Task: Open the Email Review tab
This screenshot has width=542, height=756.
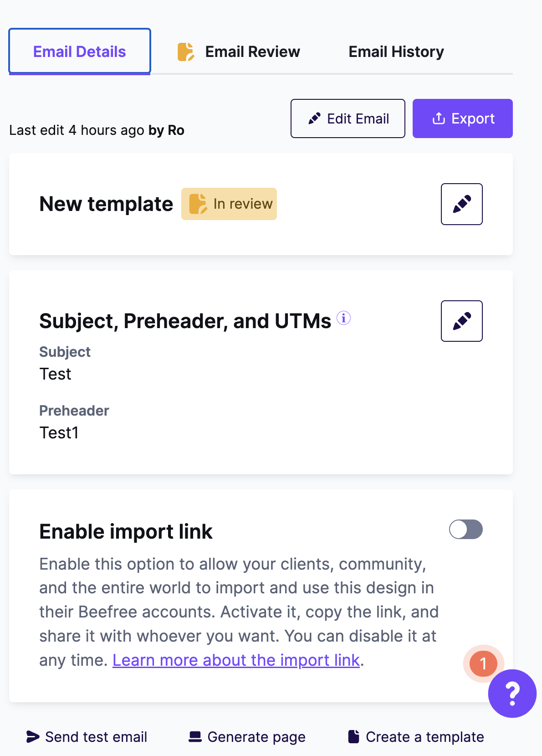Action: [239, 52]
